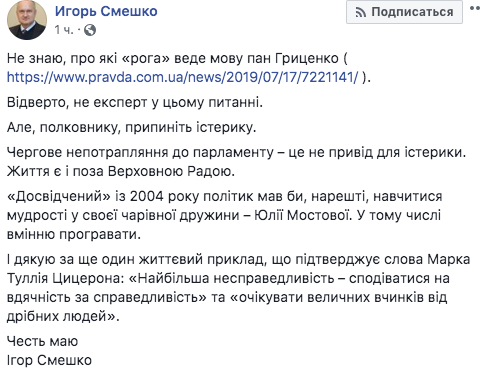Click the line starting 'І дякую за ще один'

(239, 259)
